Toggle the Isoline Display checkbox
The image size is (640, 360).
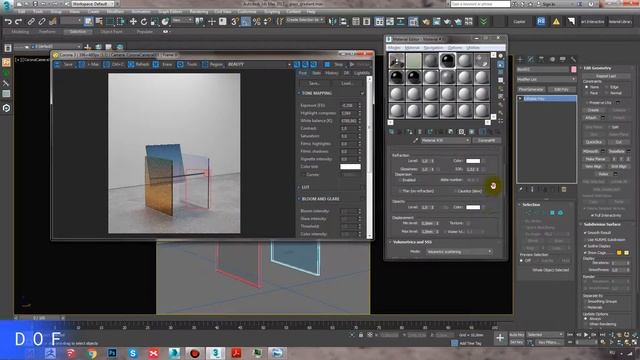586,246
